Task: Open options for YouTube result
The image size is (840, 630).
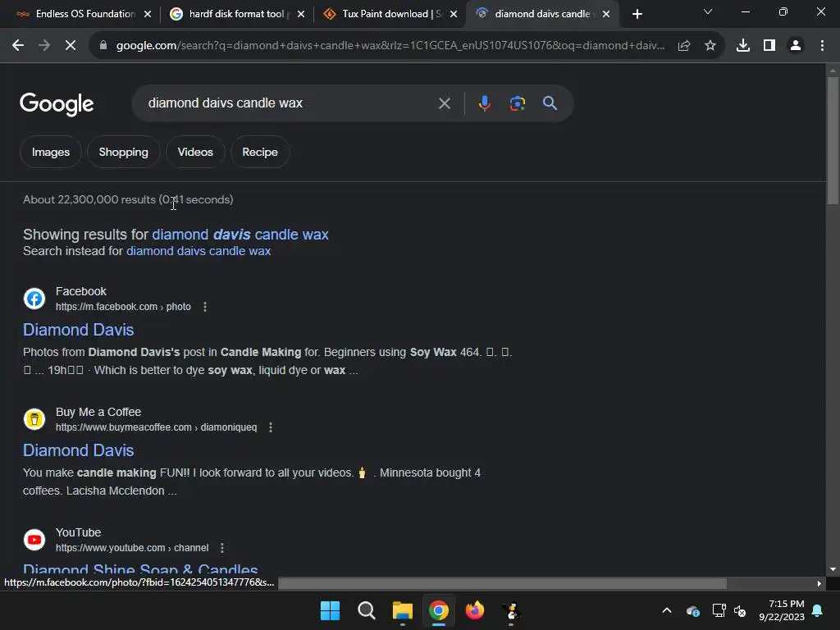Action: click(x=221, y=548)
